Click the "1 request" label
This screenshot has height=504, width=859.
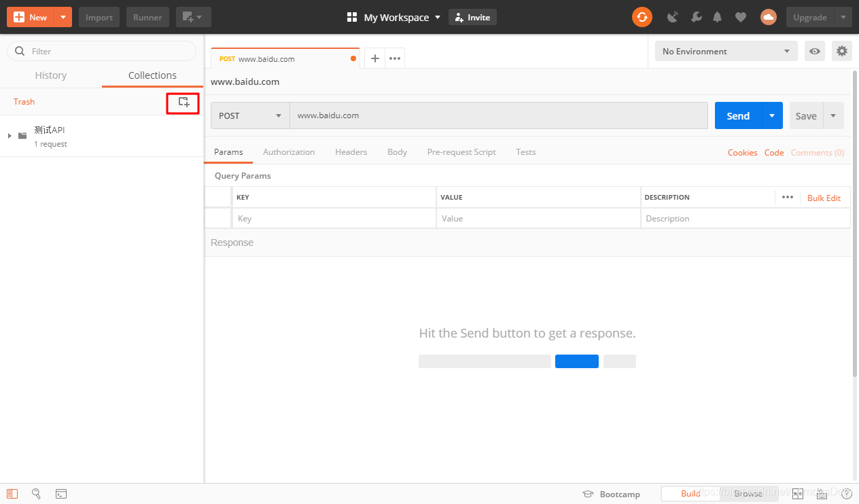pos(51,145)
